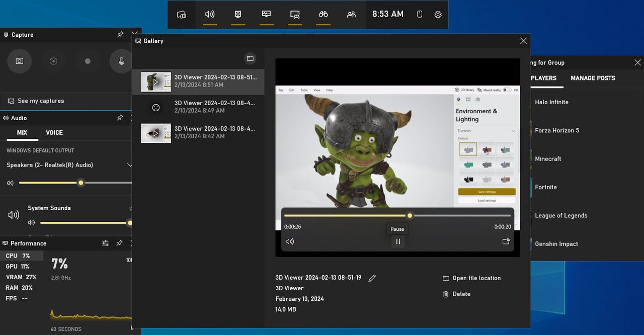
Task: Select FPS performance metric
Action: (x=22, y=298)
